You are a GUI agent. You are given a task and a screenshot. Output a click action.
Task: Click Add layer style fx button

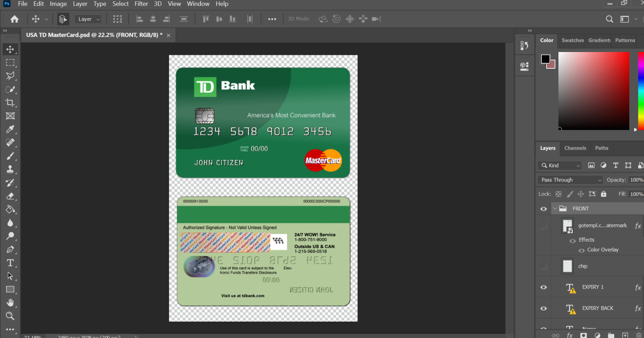pos(569,335)
